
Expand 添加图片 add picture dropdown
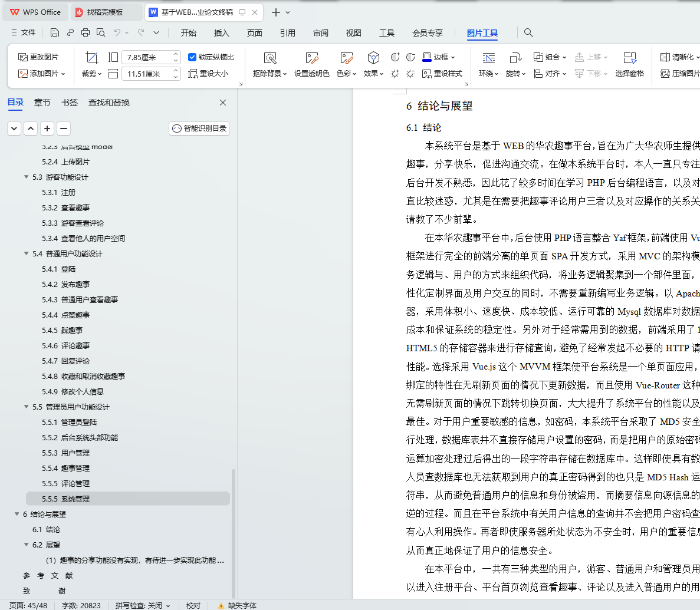click(41, 74)
